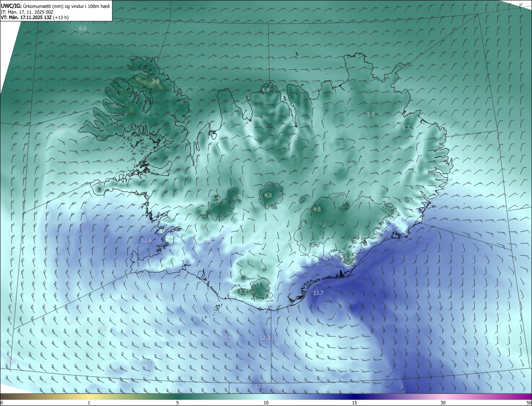This screenshot has height=406, width=532.
Task: Click the 4.3 value on the glacier
Action: (268, 195)
